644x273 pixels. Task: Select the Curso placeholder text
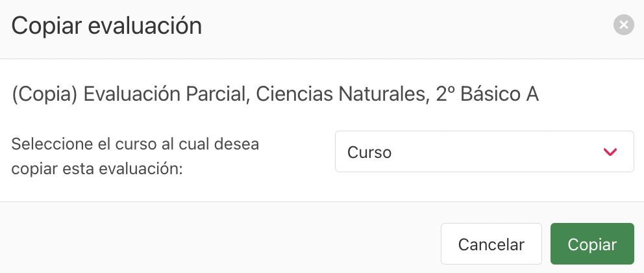pos(369,152)
